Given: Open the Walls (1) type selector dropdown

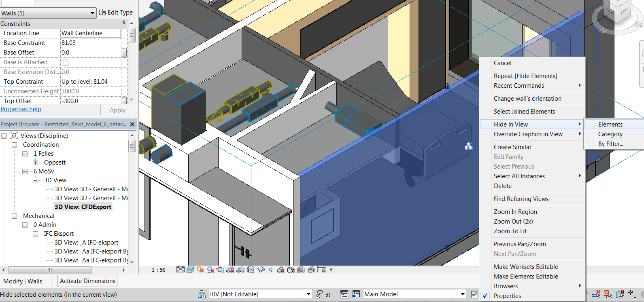Looking at the screenshot, I should click(x=92, y=13).
